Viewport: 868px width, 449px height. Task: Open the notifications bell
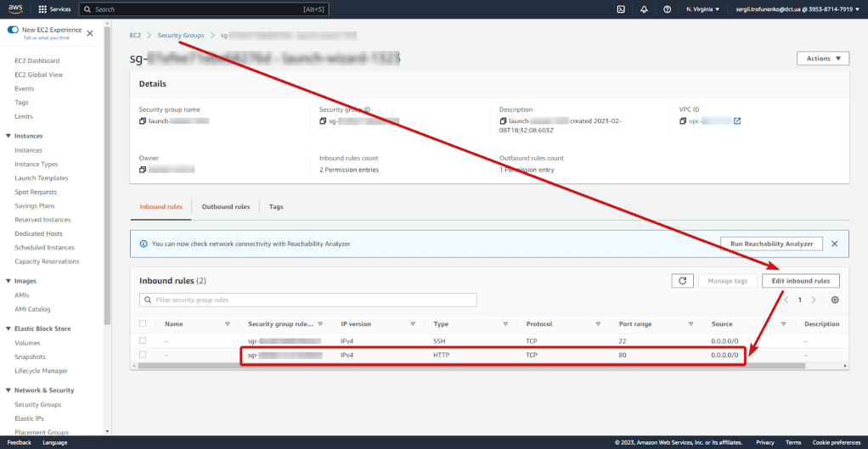tap(644, 9)
